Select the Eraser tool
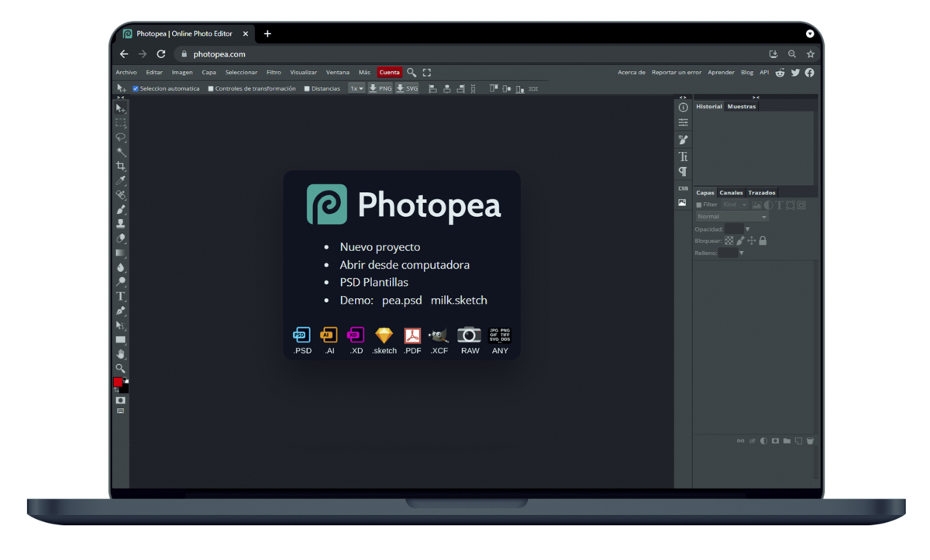 click(120, 238)
